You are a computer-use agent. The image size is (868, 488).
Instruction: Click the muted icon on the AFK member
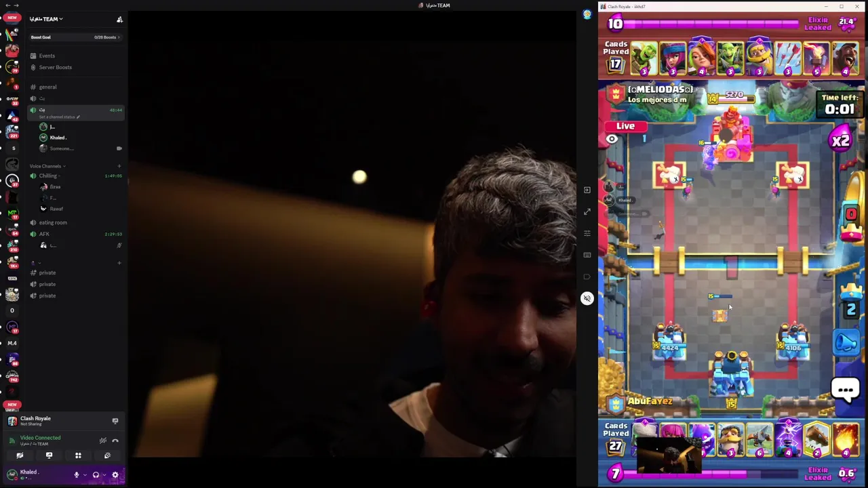[x=119, y=245]
